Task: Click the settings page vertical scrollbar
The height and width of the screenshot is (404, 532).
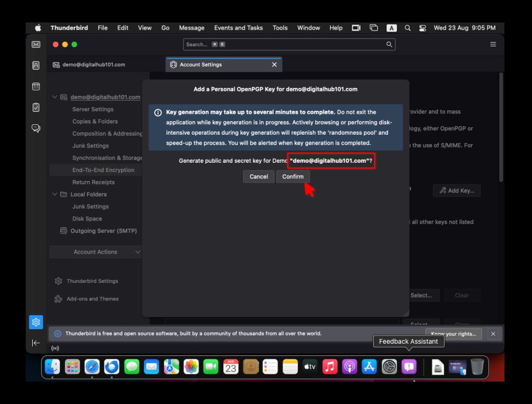Action: (x=501, y=127)
